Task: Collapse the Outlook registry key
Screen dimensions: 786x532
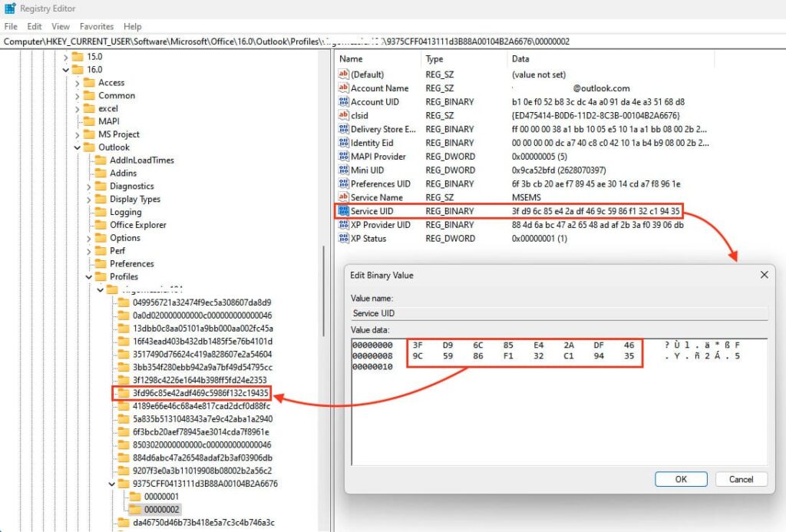Action: coord(78,147)
